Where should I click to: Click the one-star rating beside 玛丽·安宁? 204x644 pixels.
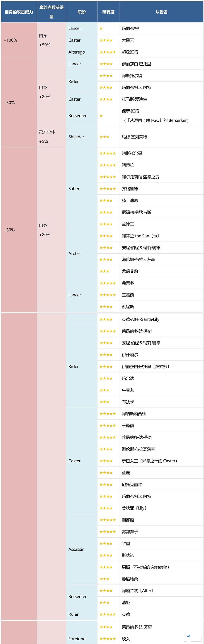coord(101,29)
